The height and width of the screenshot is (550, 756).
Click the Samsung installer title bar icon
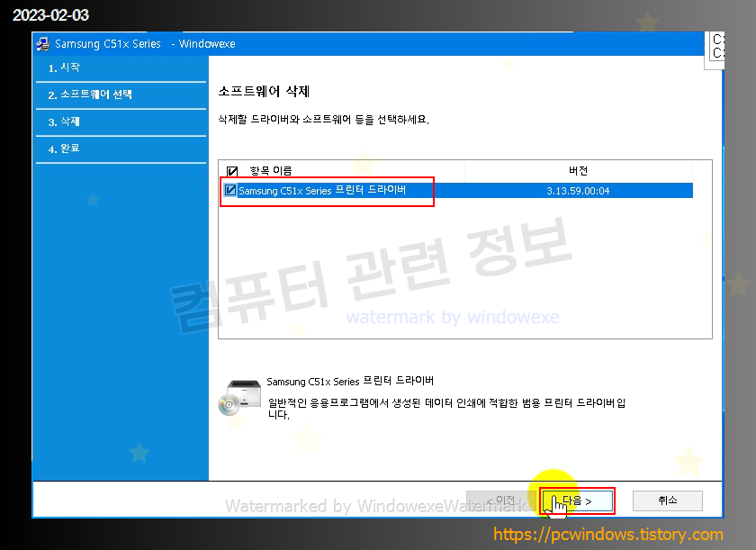43,44
